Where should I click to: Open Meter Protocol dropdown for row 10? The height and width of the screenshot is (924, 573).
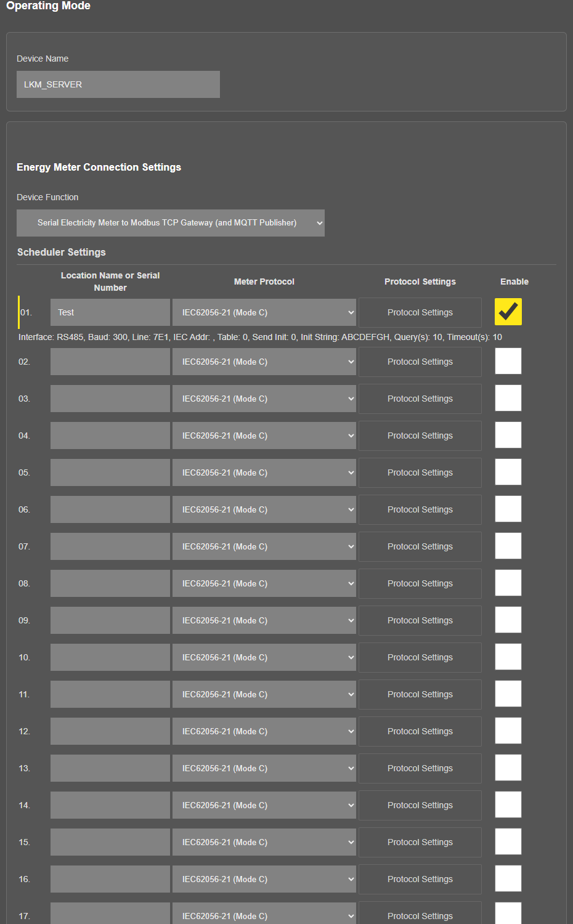pyautogui.click(x=264, y=657)
